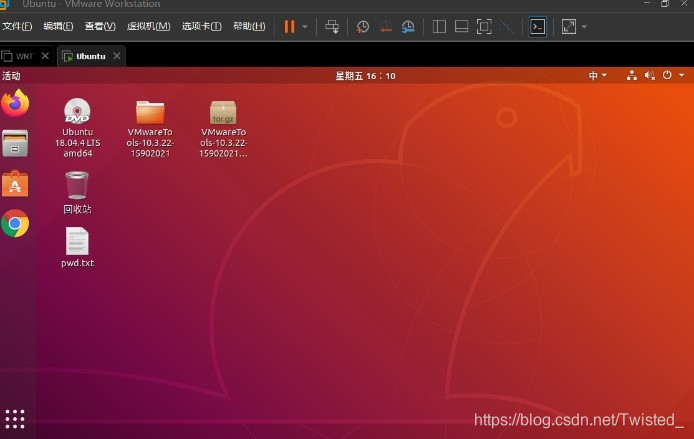Revert the virtual machine to the last snapshot
The image size is (694, 439).
pyautogui.click(x=386, y=27)
